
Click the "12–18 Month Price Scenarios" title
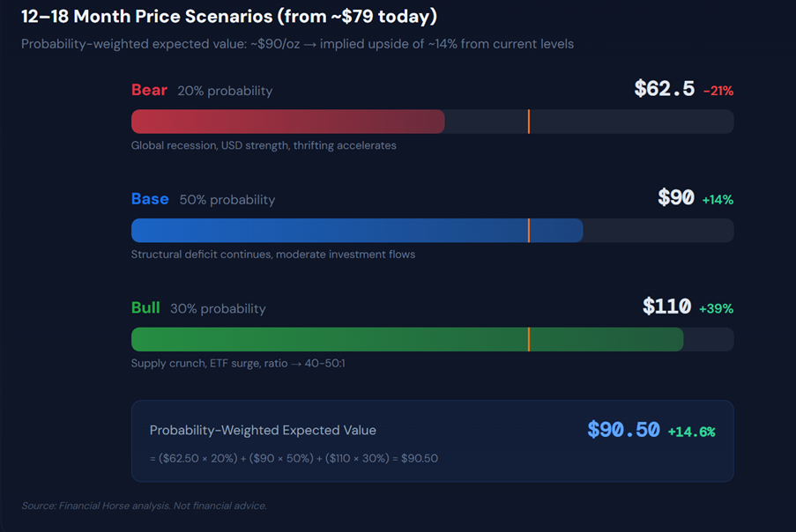click(228, 17)
